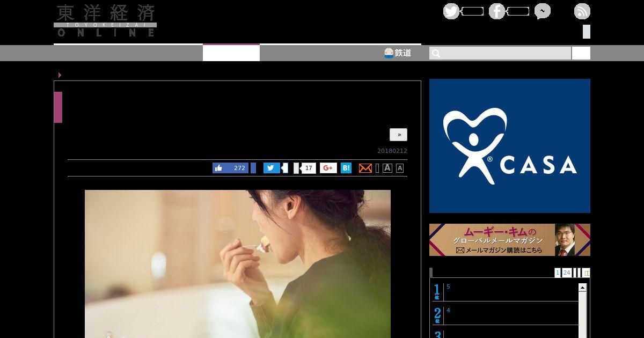Open the Messenger chat bubble icon

point(543,11)
